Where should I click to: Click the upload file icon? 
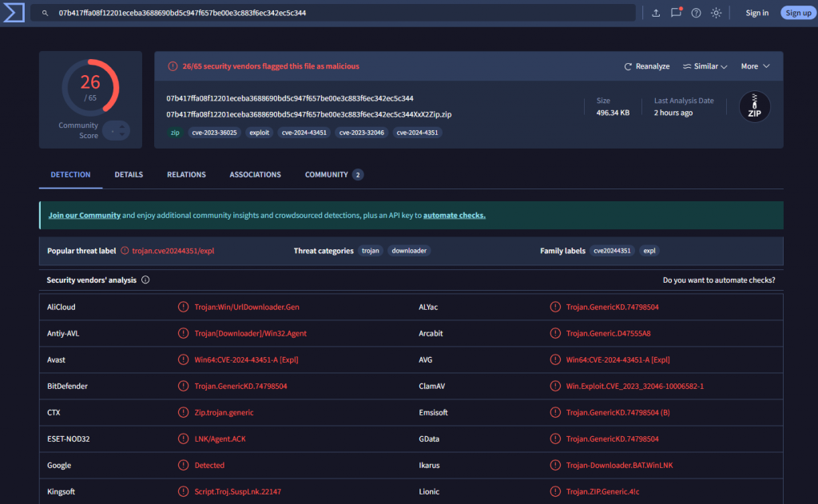pos(656,13)
